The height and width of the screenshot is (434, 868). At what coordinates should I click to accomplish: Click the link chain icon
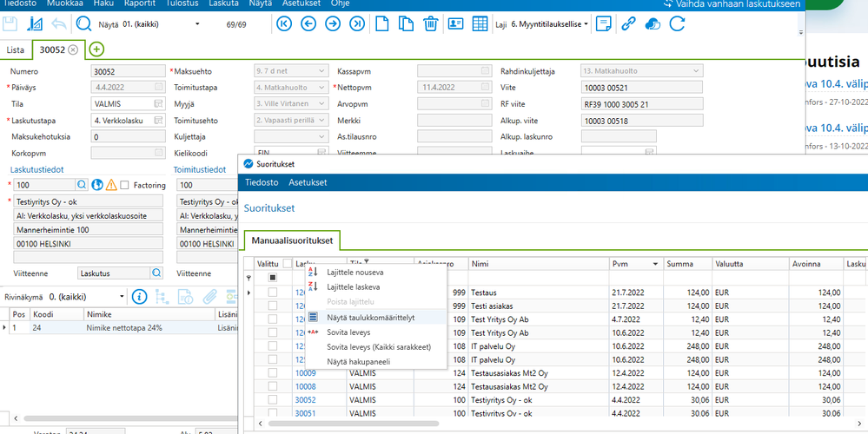[628, 23]
